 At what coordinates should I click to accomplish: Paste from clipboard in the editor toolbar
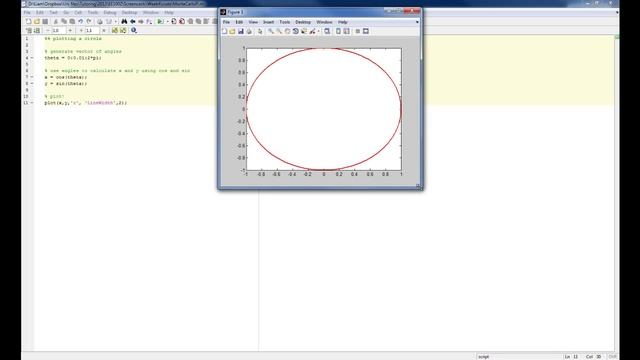pos(72,21)
